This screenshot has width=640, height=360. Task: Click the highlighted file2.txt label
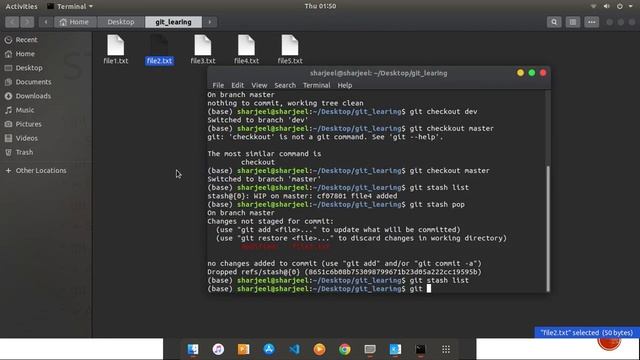pos(159,61)
